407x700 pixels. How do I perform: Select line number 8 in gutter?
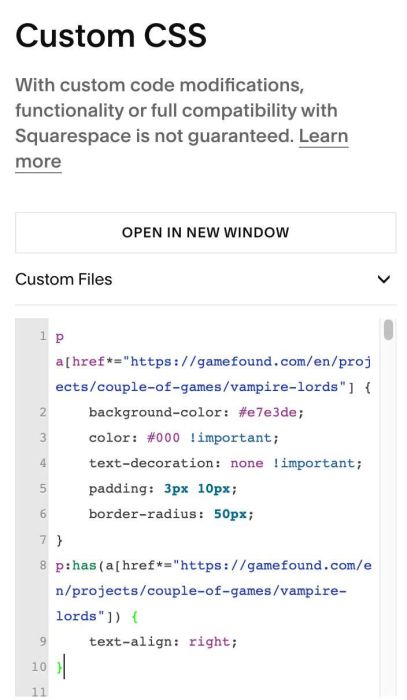click(43, 565)
